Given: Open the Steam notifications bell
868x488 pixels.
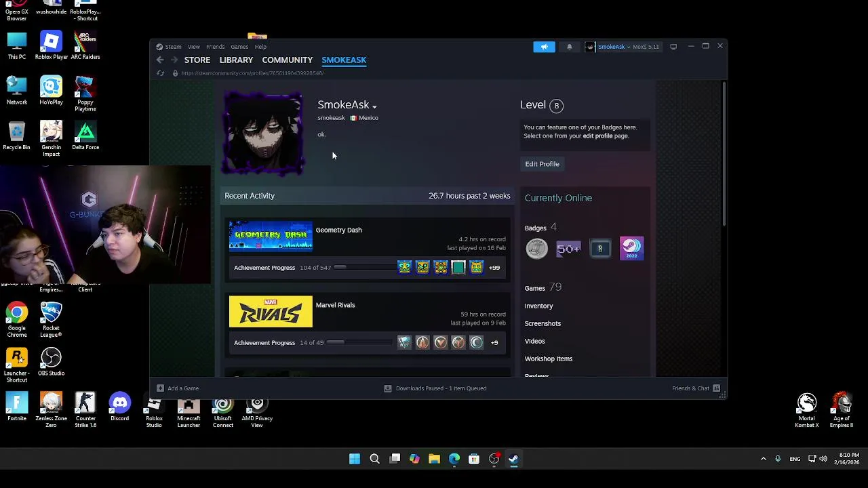Looking at the screenshot, I should click(x=570, y=47).
